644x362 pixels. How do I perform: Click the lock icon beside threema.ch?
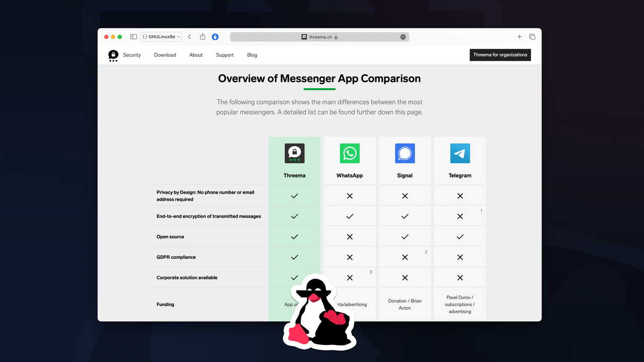click(336, 37)
